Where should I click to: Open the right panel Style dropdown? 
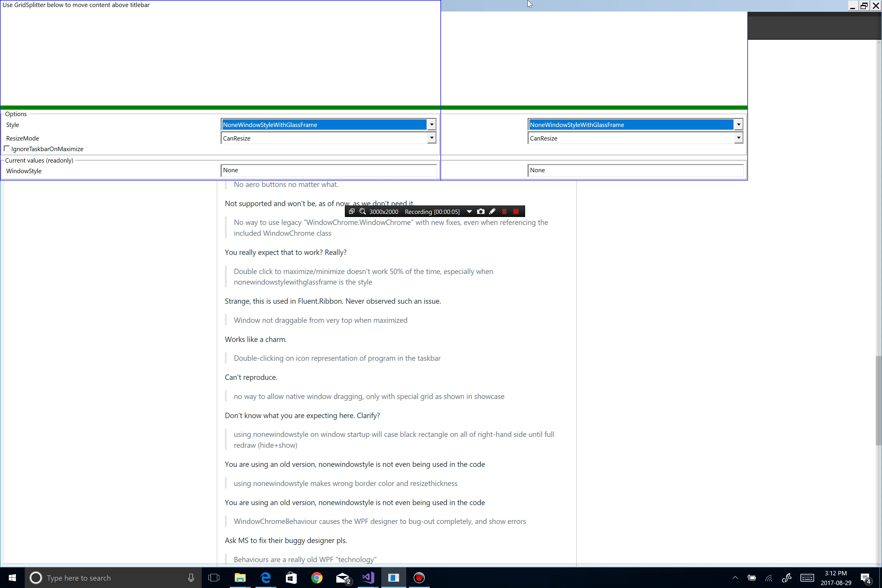pos(738,124)
